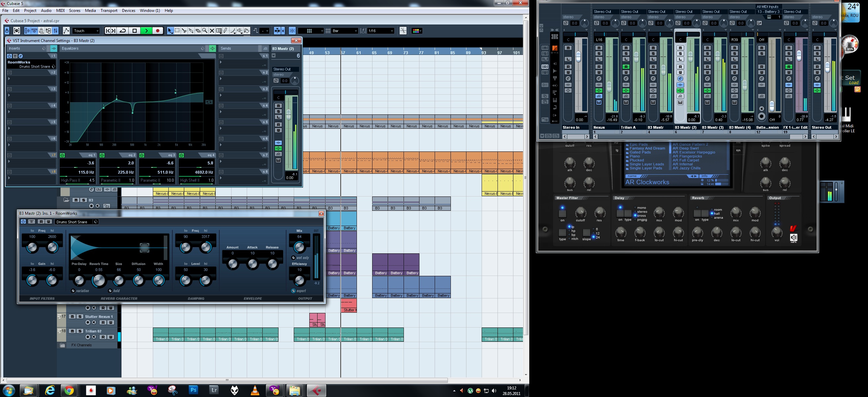Image resolution: width=868 pixels, height=397 pixels.
Task: Select the Zoom magnifier tool
Action: [x=205, y=31]
